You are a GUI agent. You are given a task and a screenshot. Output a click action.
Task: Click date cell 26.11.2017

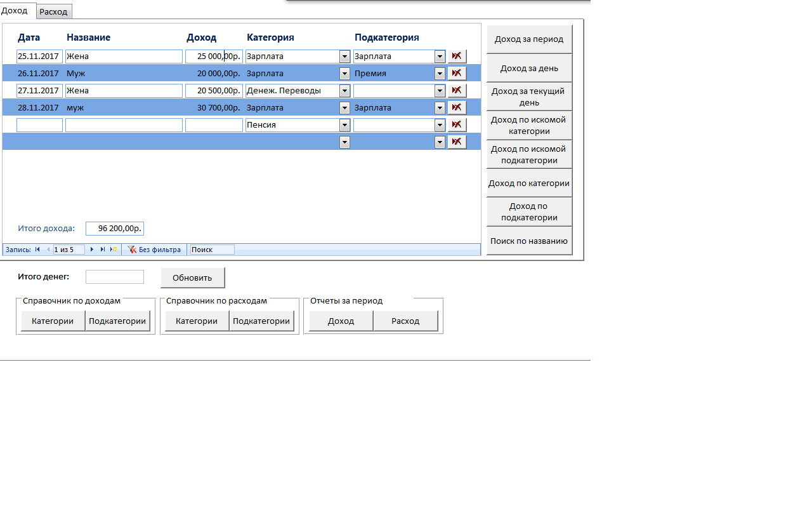click(39, 74)
